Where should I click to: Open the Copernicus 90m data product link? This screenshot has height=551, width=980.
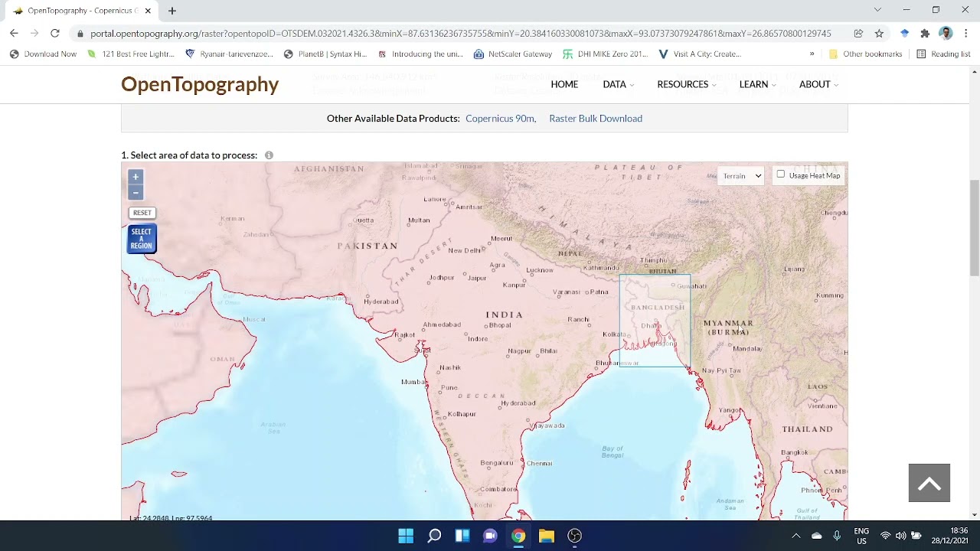[500, 119]
